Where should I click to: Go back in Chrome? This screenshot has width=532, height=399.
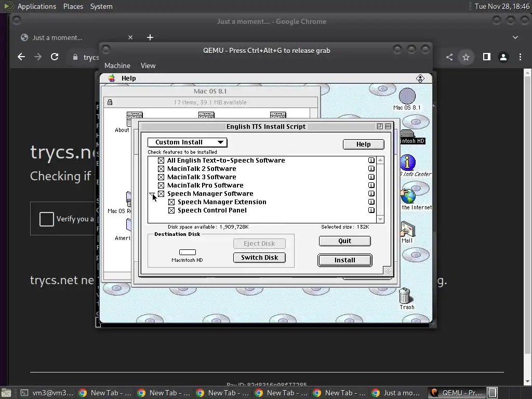(x=21, y=57)
